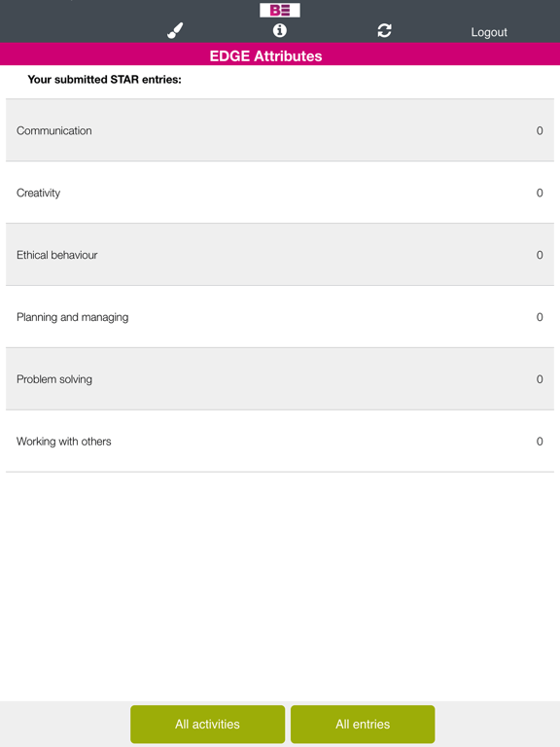Screen dimensions: 560x747
Task: Select Planning and managing row
Action: [280, 317]
